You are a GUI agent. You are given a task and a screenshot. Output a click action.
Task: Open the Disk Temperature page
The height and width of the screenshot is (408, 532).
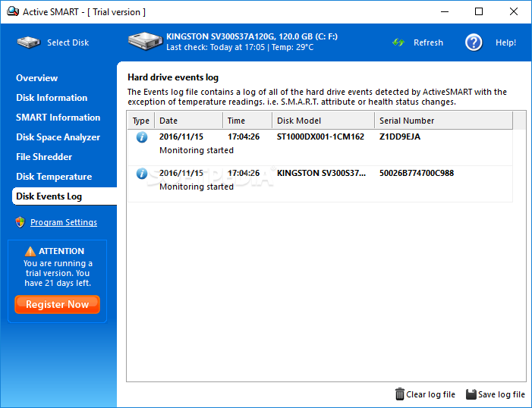click(54, 177)
